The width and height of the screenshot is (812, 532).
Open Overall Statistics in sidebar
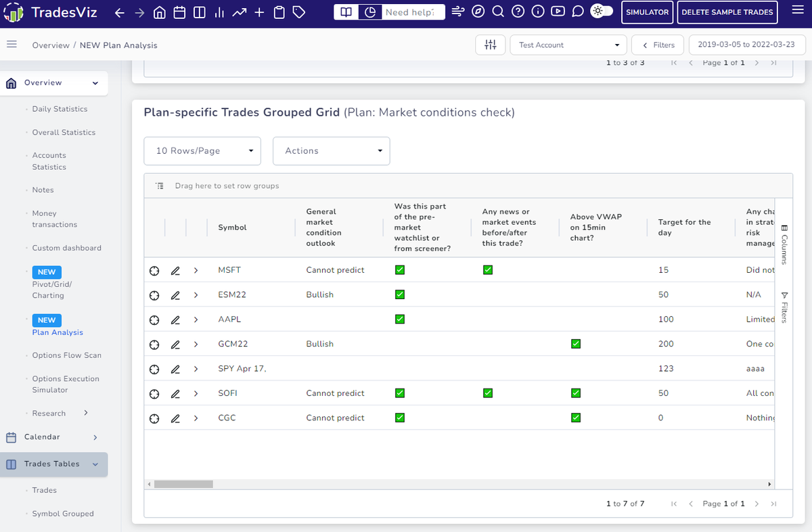(x=64, y=133)
